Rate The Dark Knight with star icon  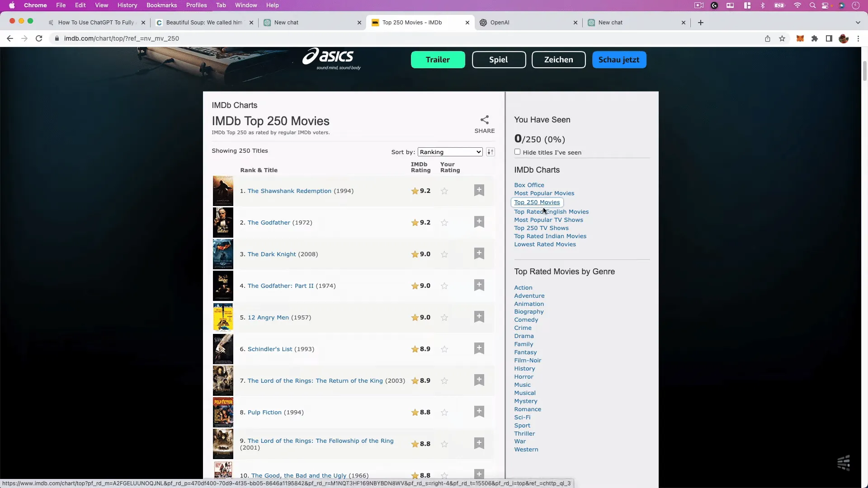click(x=444, y=254)
